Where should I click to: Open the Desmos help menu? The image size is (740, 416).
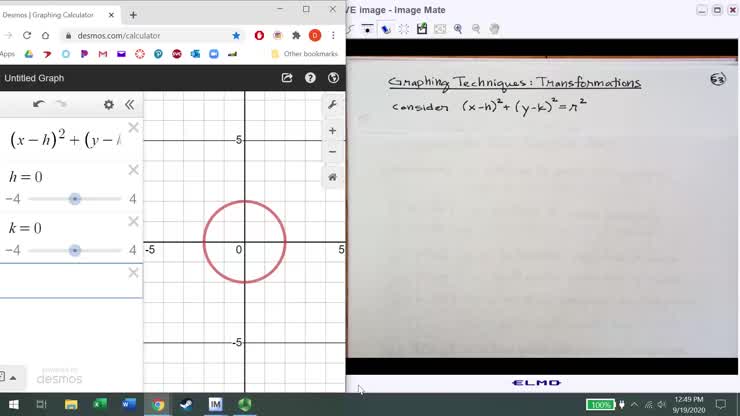click(310, 78)
